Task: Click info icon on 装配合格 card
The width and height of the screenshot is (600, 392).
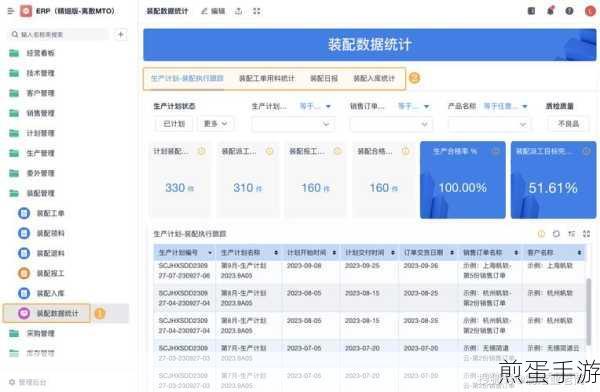Action: click(406, 151)
